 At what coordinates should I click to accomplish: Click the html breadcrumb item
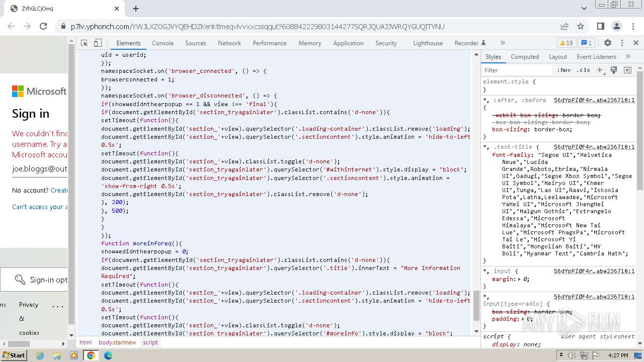pyautogui.click(x=86, y=342)
